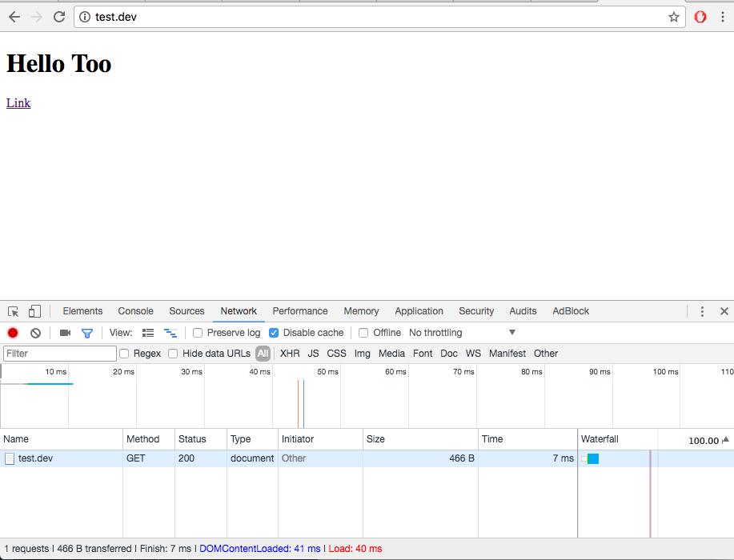The image size is (734, 560).
Task: Enable the Offline checkbox
Action: pyautogui.click(x=363, y=333)
